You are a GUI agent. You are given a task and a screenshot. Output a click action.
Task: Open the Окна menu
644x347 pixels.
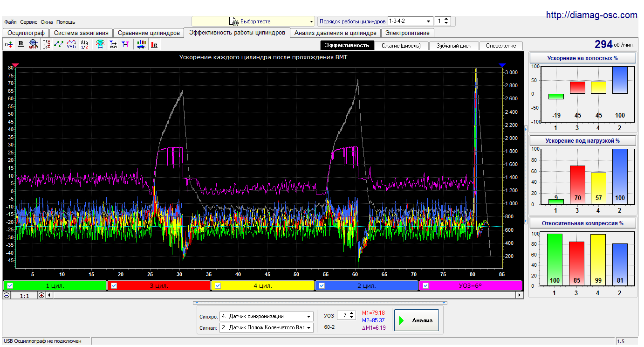pos(47,22)
